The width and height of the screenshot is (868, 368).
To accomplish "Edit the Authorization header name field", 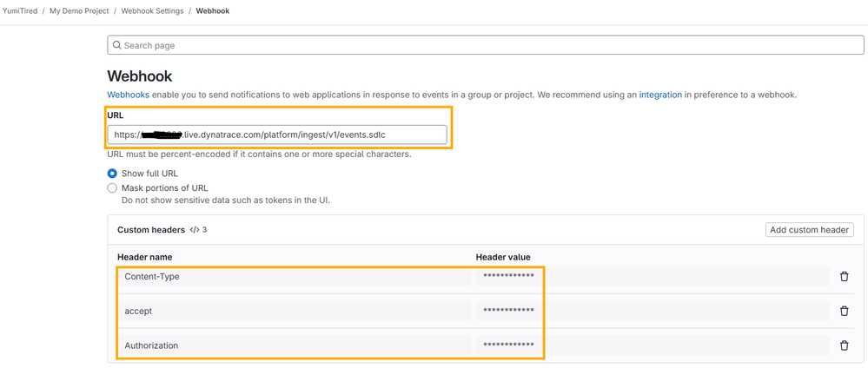I will [294, 345].
